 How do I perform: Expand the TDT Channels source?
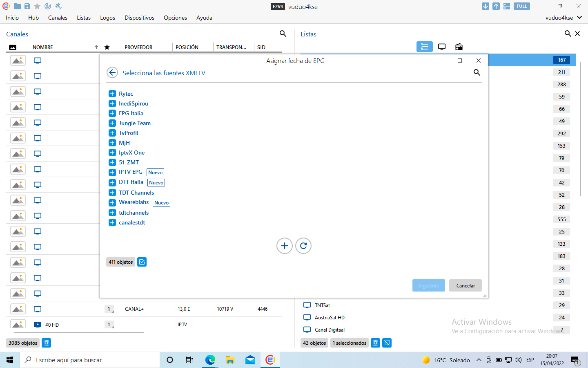(112, 193)
